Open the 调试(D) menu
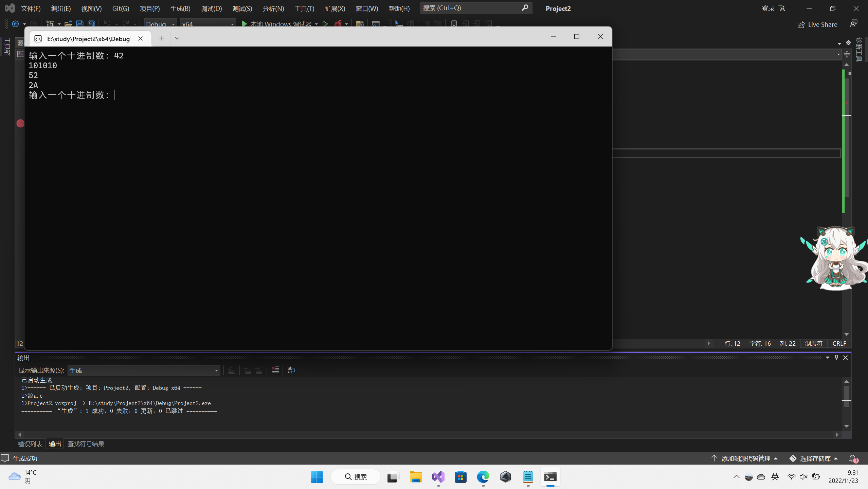This screenshot has width=868, height=489. (x=211, y=8)
